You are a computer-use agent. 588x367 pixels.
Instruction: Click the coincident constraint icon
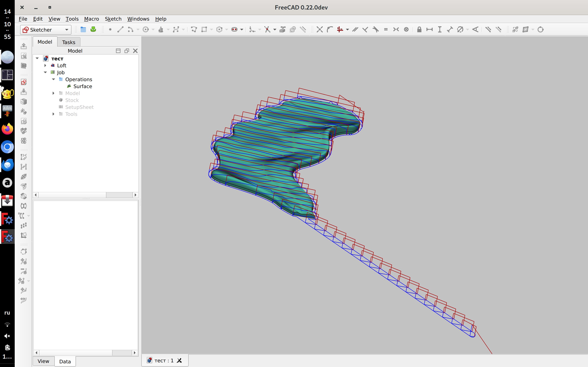320,30
